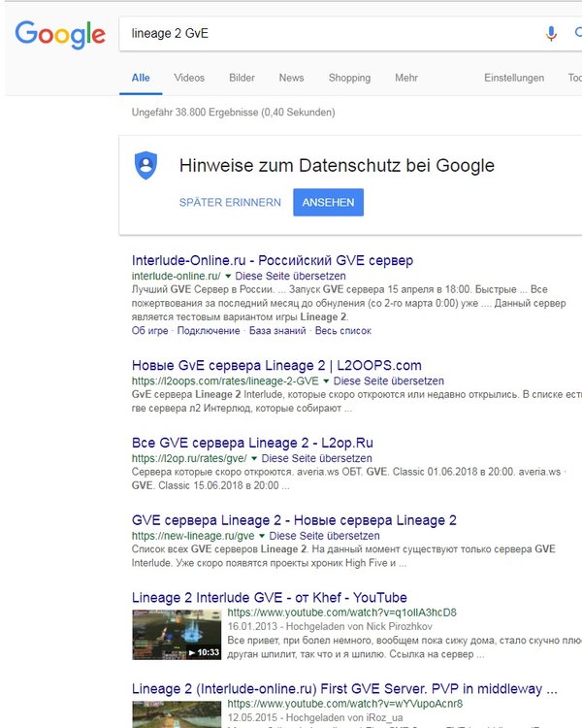Open the 'Об игре' sitelink
Screen dimensions: 582x728
(150, 331)
